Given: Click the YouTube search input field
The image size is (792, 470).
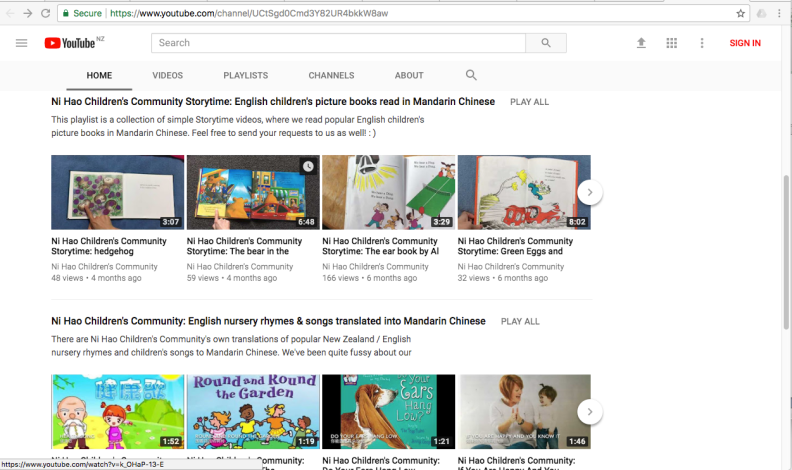Looking at the screenshot, I should point(338,43).
